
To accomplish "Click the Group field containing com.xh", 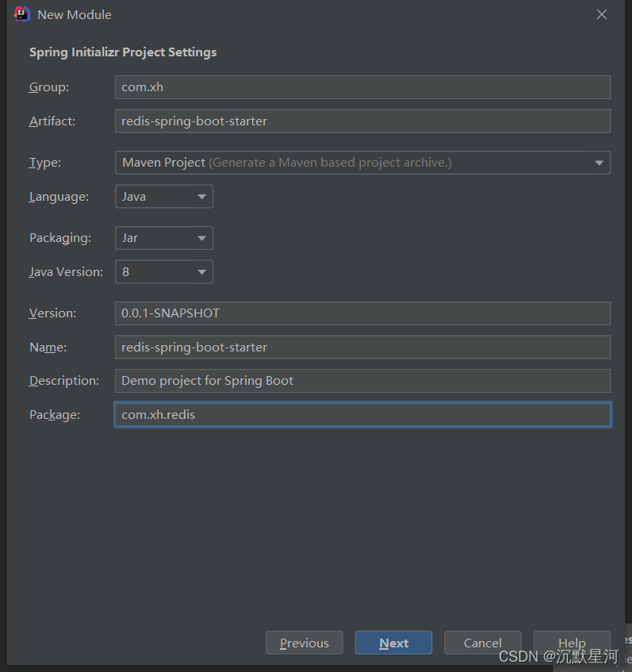I will (362, 87).
